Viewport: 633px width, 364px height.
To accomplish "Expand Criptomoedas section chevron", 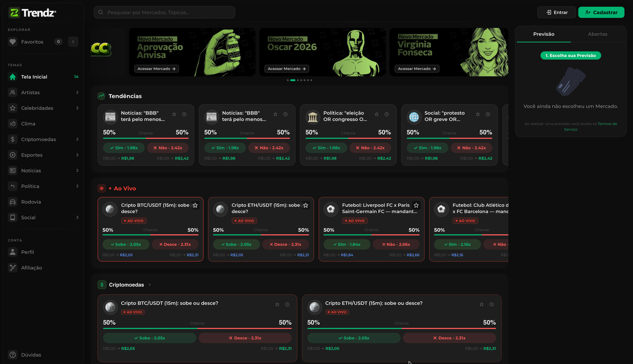I will click(x=150, y=285).
